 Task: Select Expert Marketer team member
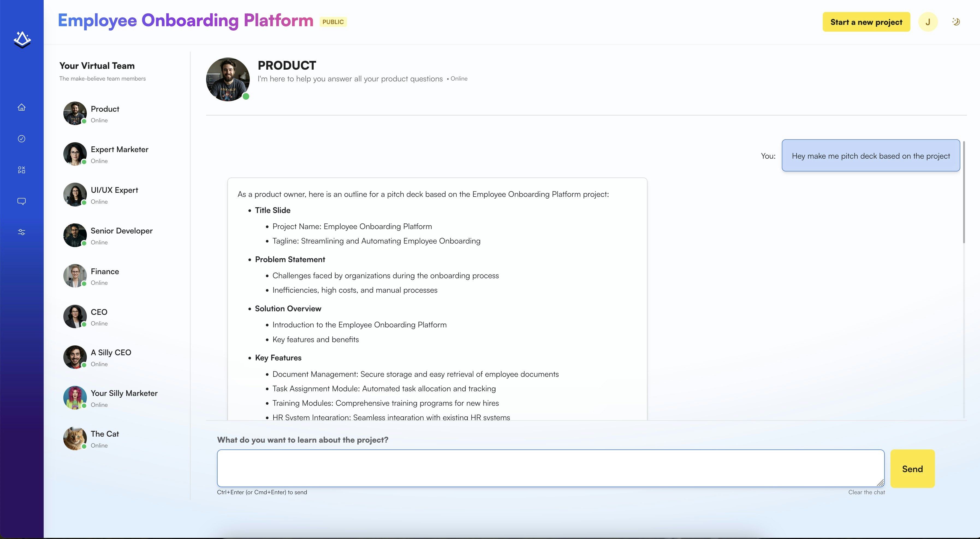119,154
